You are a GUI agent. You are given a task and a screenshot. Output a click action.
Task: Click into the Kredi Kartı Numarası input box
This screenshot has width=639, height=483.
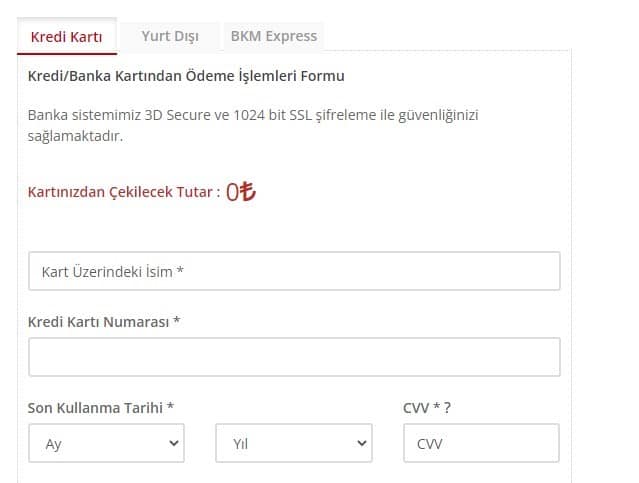click(294, 357)
